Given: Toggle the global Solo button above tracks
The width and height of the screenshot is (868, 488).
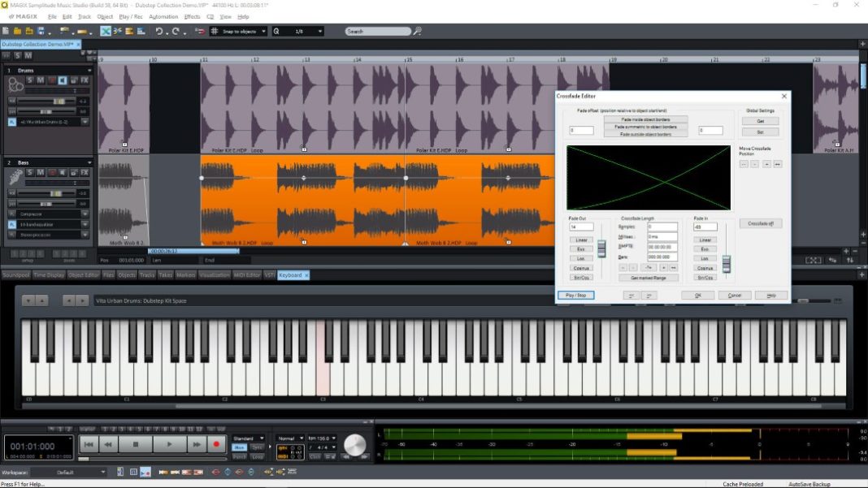Looking at the screenshot, I should click(18, 56).
